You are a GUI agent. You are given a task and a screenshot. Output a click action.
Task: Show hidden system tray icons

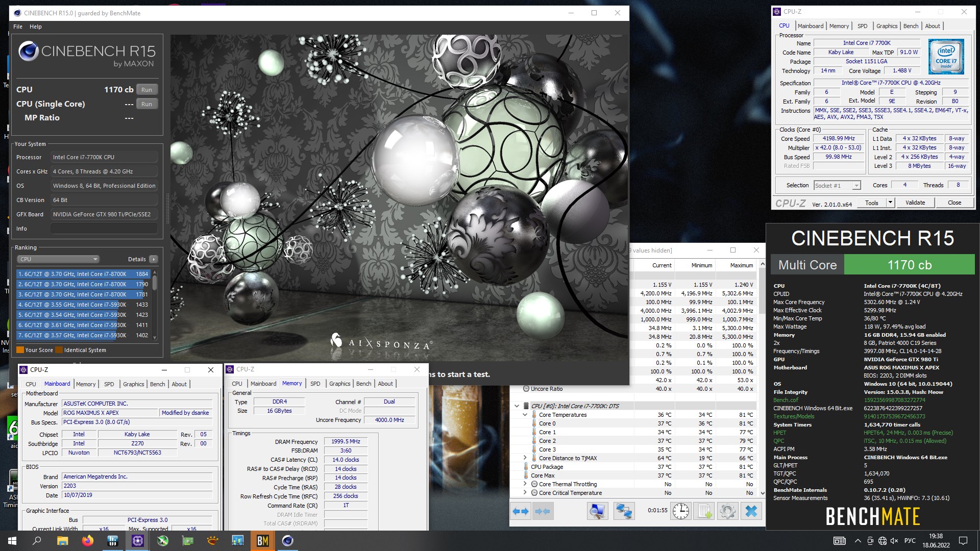[857, 541]
